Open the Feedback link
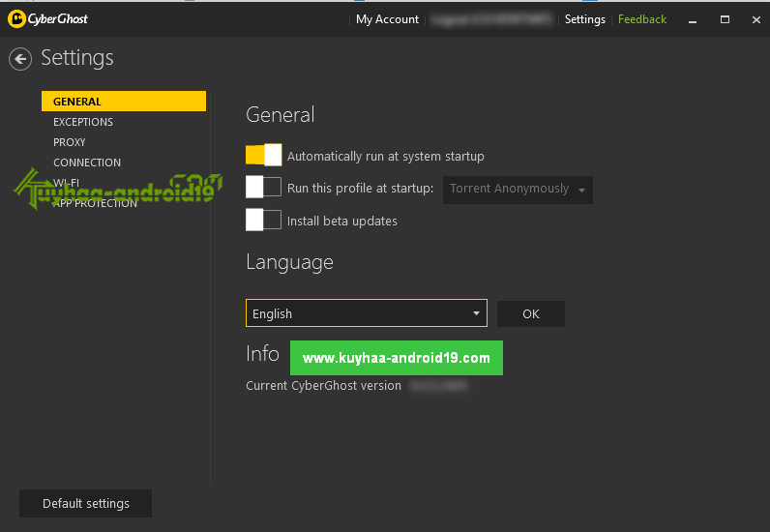 point(642,19)
